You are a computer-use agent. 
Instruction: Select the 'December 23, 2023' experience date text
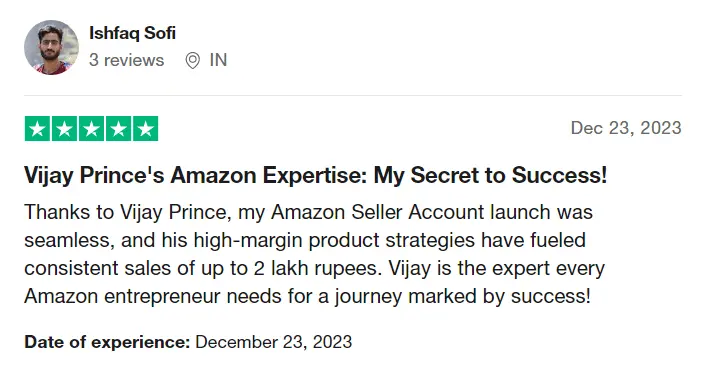coord(274,342)
